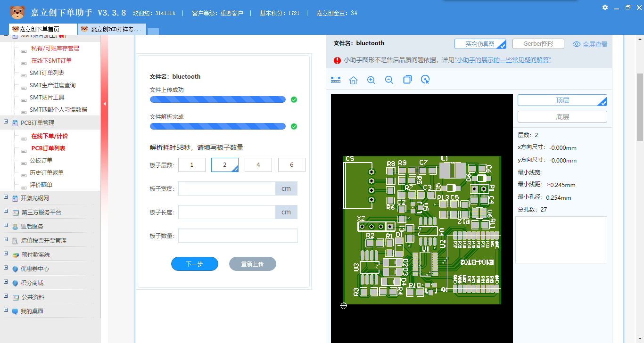
Task: Open PCB订单列表 in sidebar
Action: pos(48,148)
